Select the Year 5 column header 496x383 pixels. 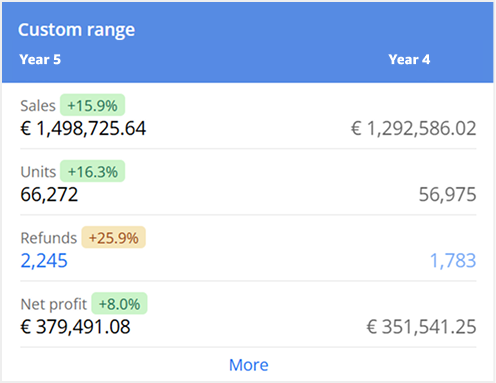[x=40, y=60]
